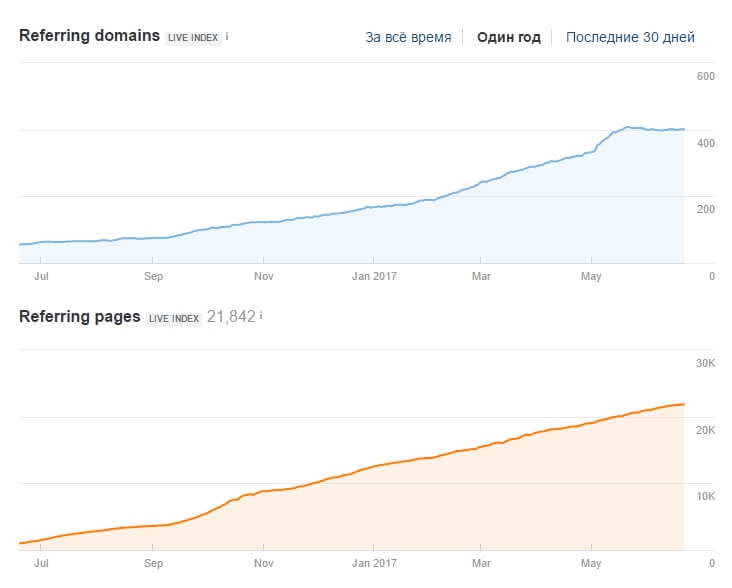Click Jul marker on domains chart axis
This screenshot has height=588, width=732.
click(41, 276)
